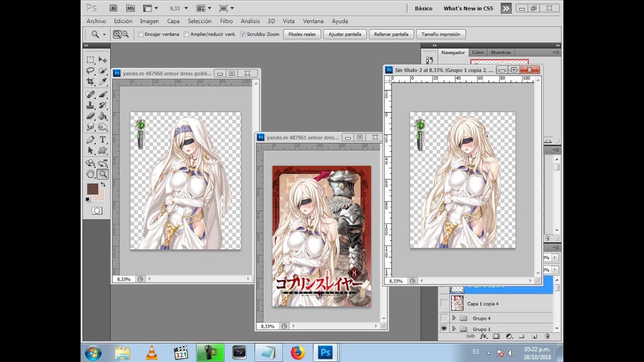Image resolution: width=644 pixels, height=362 pixels.
Task: Select the Pen tool
Action: 91,139
